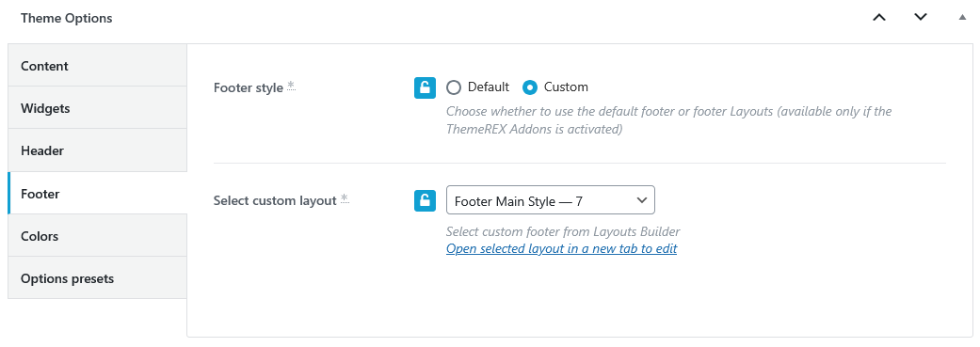The height and width of the screenshot is (347, 980).
Task: Open the Colors tab
Action: pos(98,235)
